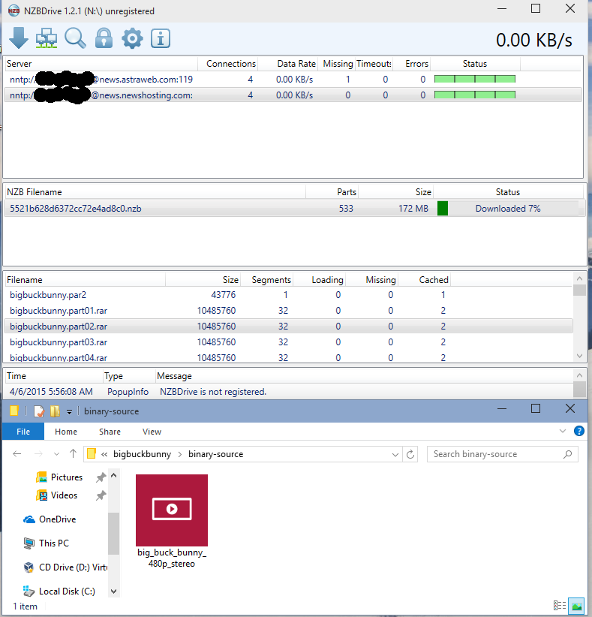
Task: Click the Explorer back arrow
Action: (x=17, y=454)
